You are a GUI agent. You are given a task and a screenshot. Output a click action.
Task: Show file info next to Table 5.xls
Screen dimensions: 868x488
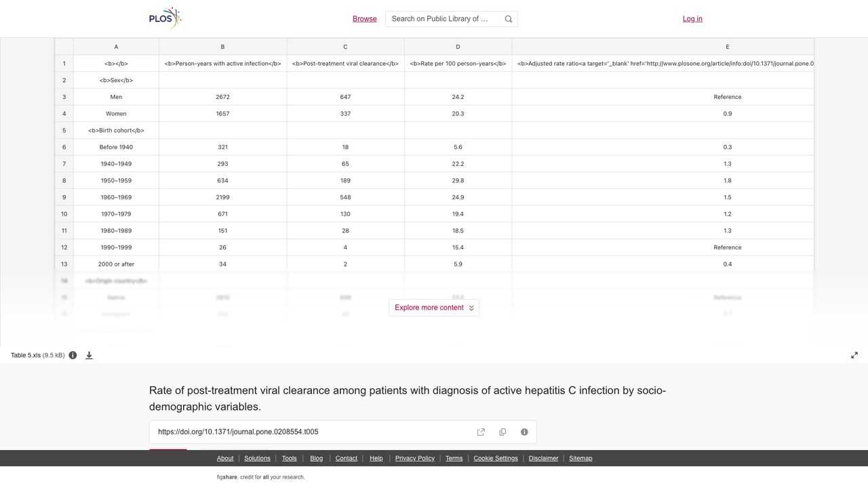[73, 355]
